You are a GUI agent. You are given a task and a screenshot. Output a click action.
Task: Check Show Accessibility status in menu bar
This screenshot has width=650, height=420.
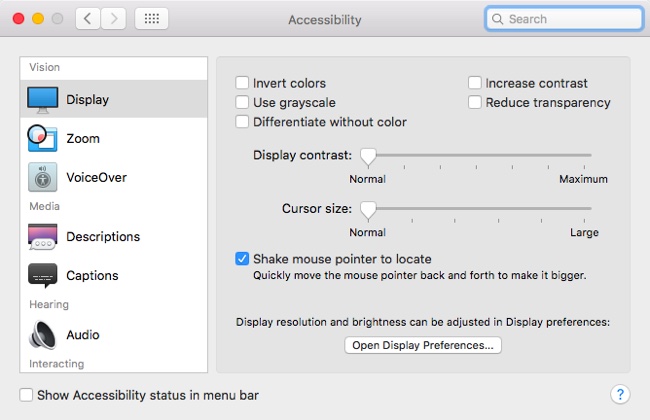click(26, 395)
